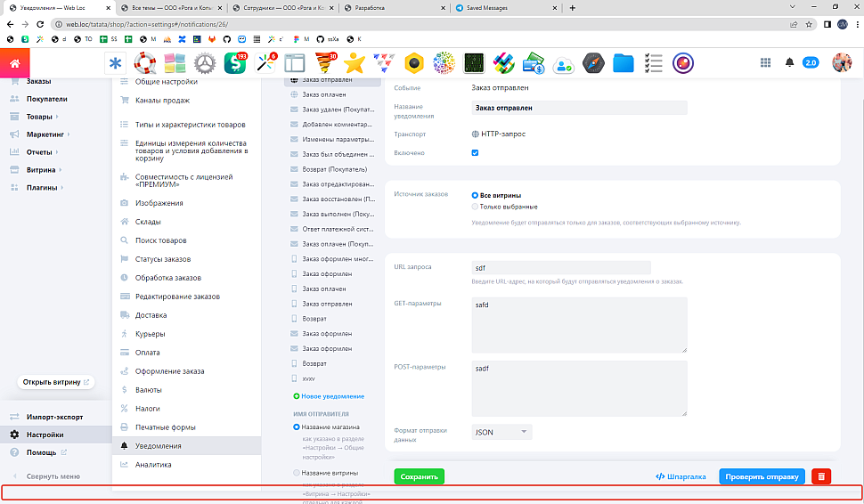
Task: Open the lifebuoy support app icon
Action: pos(145,63)
